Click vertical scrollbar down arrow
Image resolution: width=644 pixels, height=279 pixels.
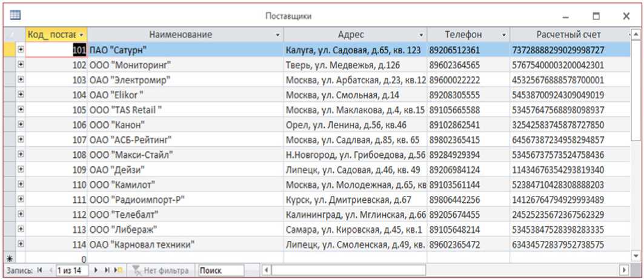634,255
